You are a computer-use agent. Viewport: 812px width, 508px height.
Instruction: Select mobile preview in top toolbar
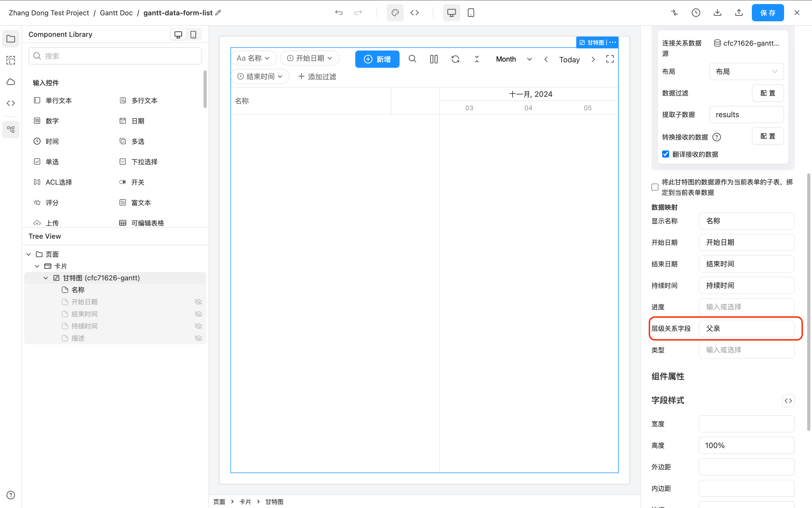pyautogui.click(x=471, y=13)
